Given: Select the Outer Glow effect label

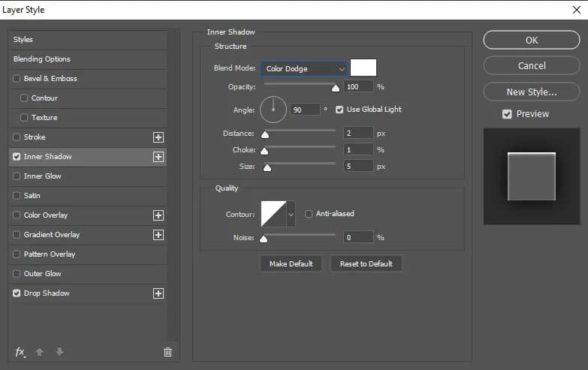Looking at the screenshot, I should click(42, 273).
